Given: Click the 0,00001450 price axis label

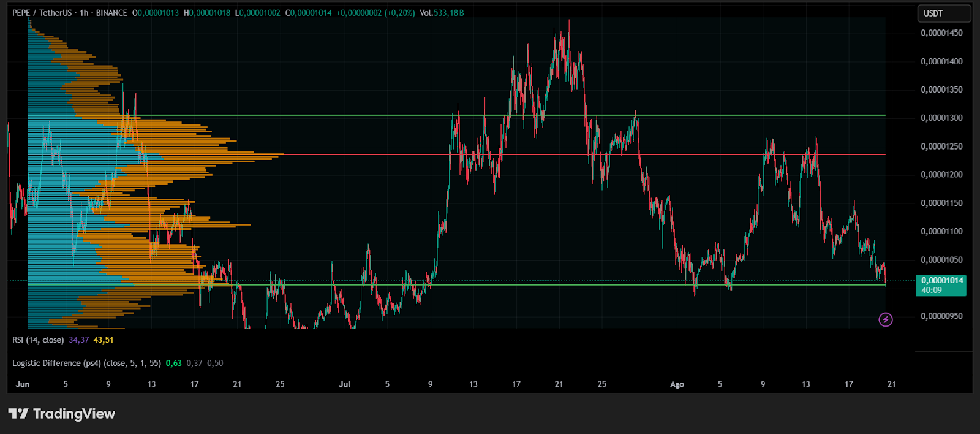Looking at the screenshot, I should pyautogui.click(x=941, y=33).
